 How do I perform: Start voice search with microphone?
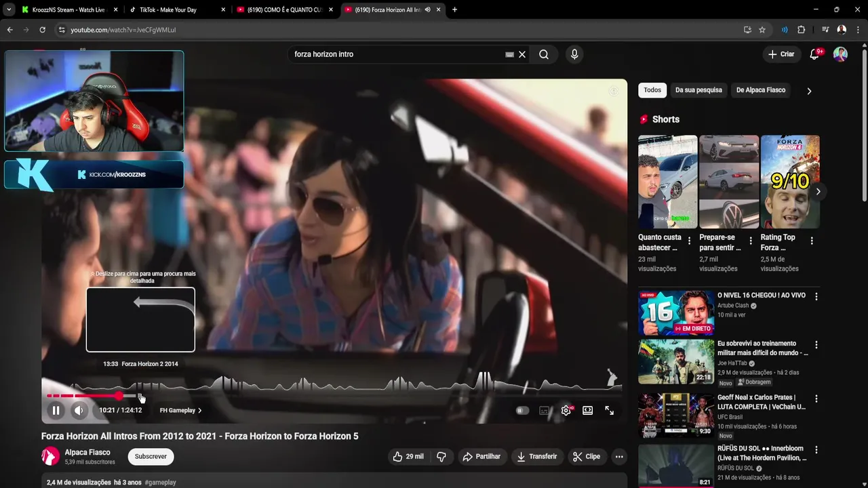(x=574, y=54)
